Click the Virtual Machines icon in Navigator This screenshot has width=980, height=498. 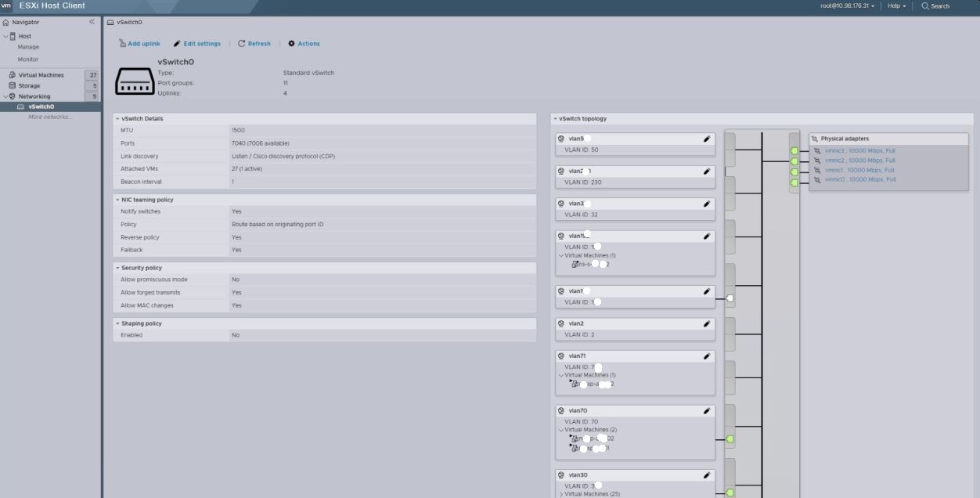point(13,75)
